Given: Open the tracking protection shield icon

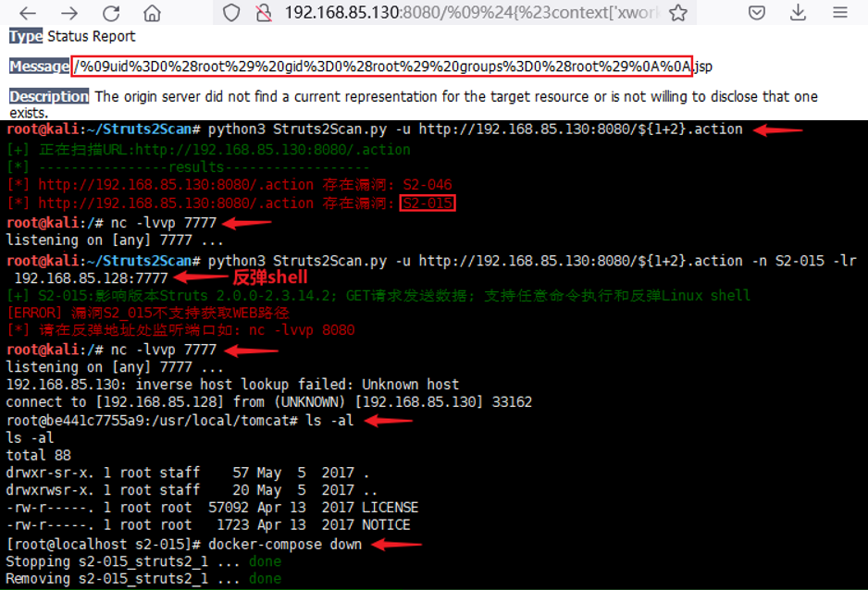Looking at the screenshot, I should click(231, 13).
